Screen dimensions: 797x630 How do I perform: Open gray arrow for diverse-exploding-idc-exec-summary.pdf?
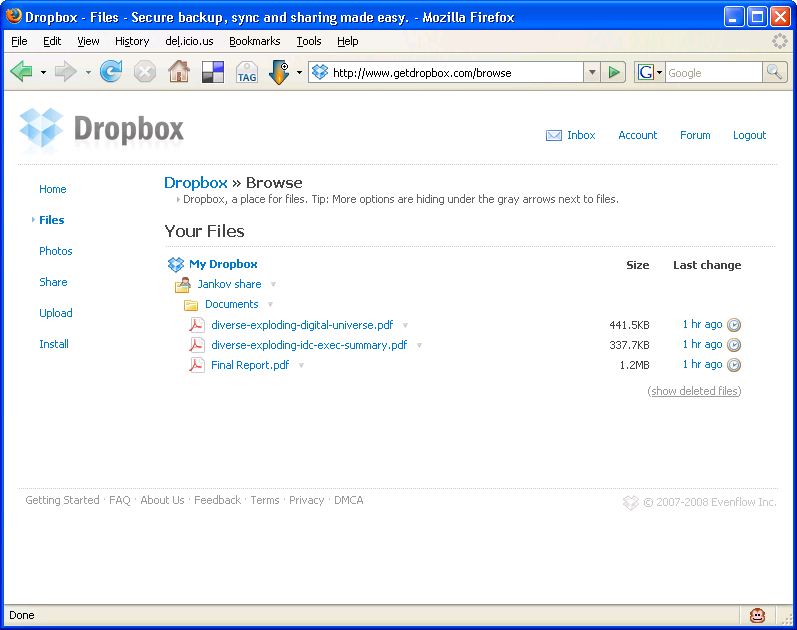(419, 345)
